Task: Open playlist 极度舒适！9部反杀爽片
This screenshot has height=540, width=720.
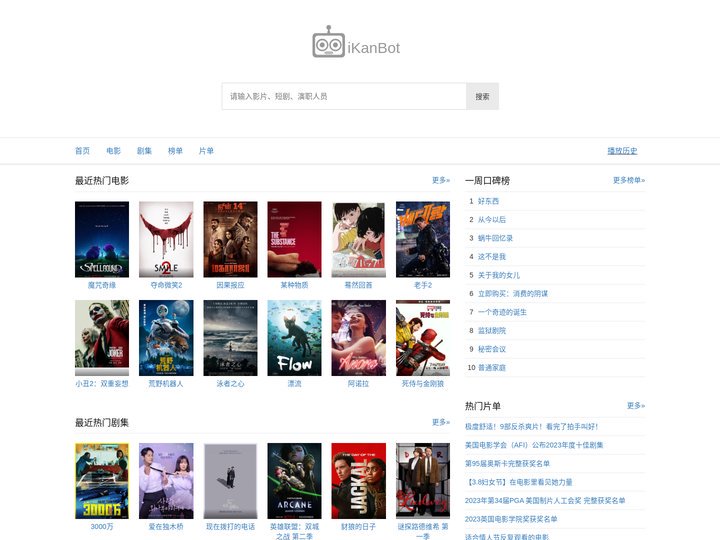Action: coord(531,427)
